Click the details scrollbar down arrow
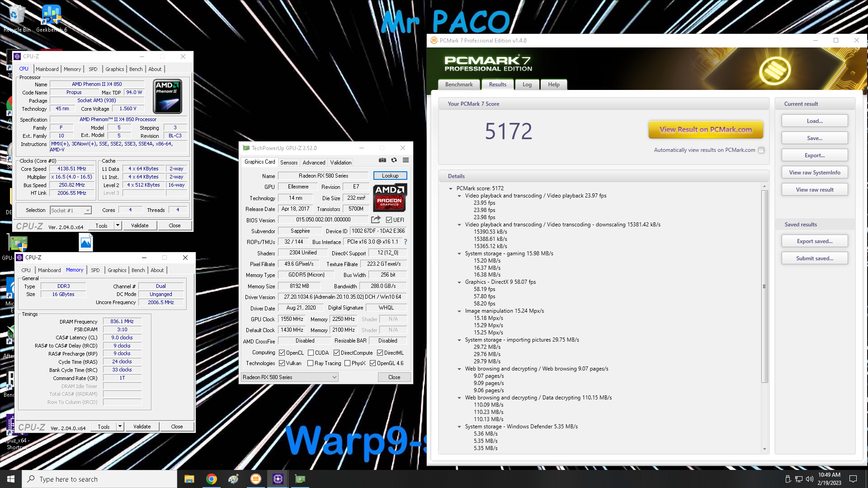This screenshot has height=488, width=868. click(764, 449)
